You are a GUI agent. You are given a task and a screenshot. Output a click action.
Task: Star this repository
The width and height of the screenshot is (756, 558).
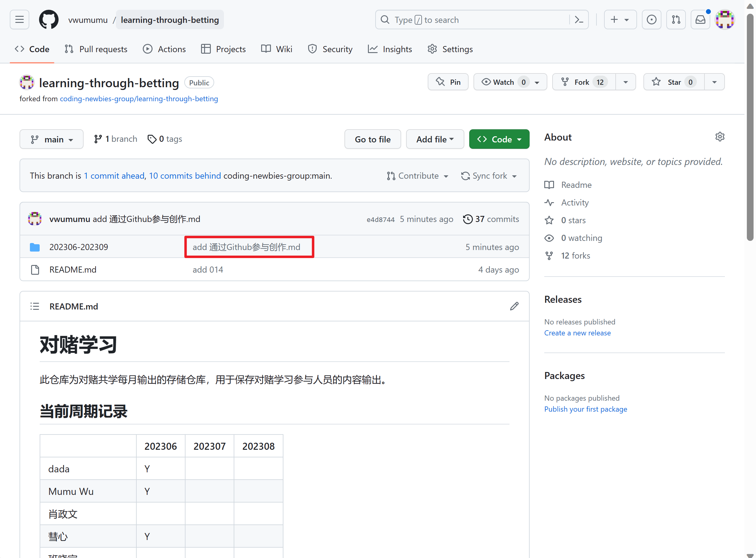(674, 82)
